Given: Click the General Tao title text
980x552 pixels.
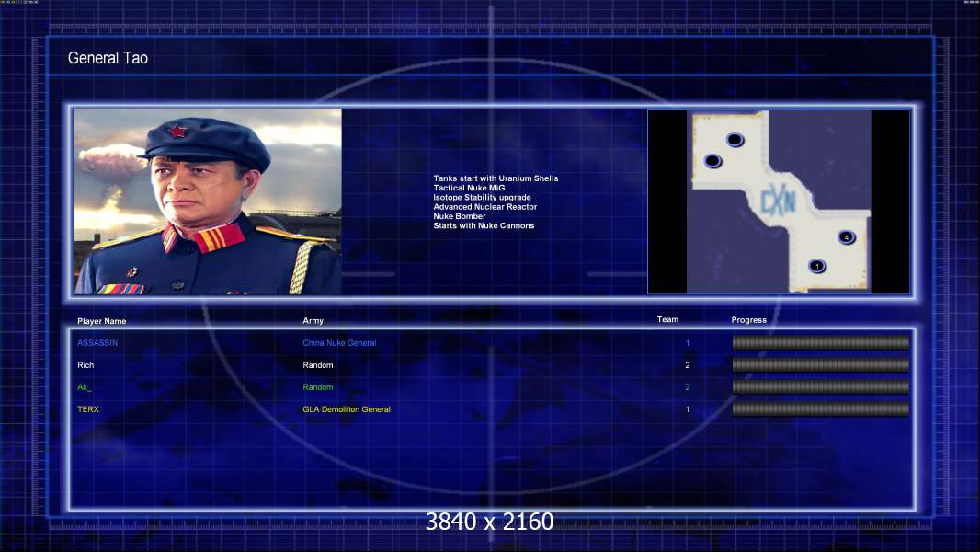Looking at the screenshot, I should coord(108,58).
